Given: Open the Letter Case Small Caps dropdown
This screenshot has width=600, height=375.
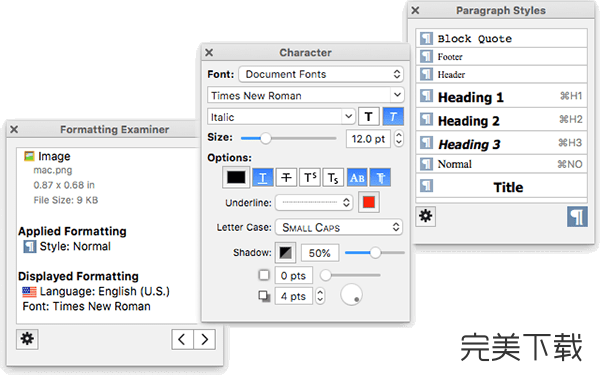Looking at the screenshot, I should pos(339,227).
